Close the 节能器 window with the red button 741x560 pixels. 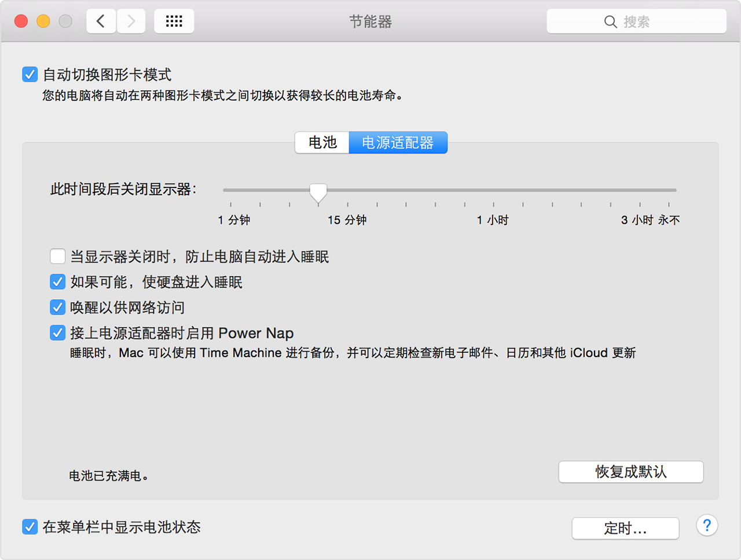point(21,21)
